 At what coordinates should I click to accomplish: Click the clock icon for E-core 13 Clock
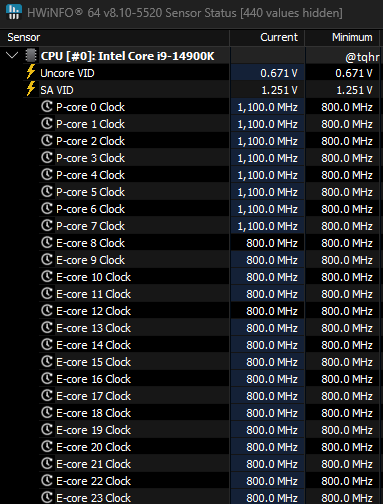click(x=47, y=328)
